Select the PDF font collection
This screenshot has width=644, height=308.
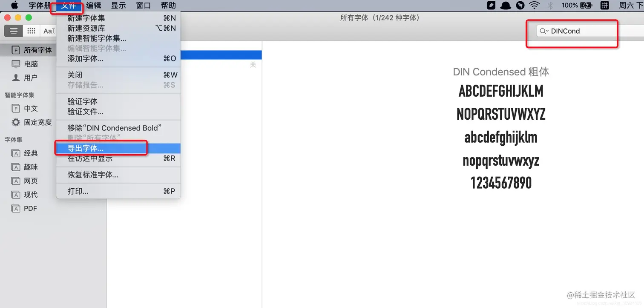[30, 208]
